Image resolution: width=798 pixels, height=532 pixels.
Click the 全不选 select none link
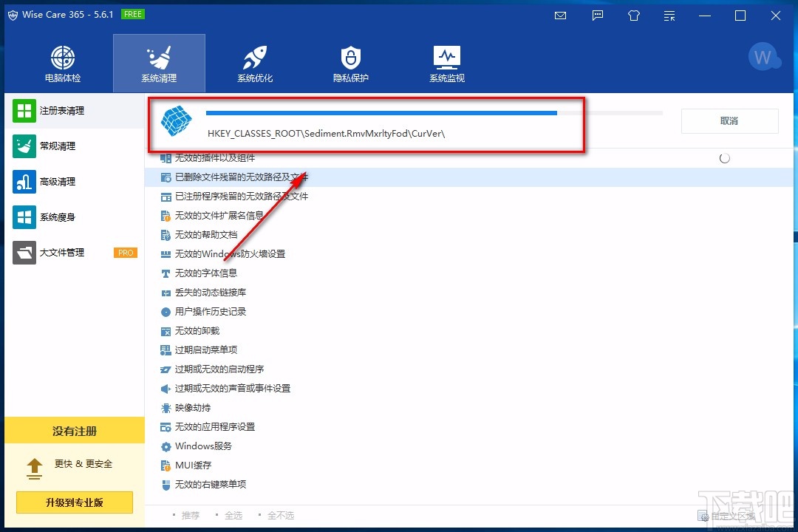[x=281, y=515]
